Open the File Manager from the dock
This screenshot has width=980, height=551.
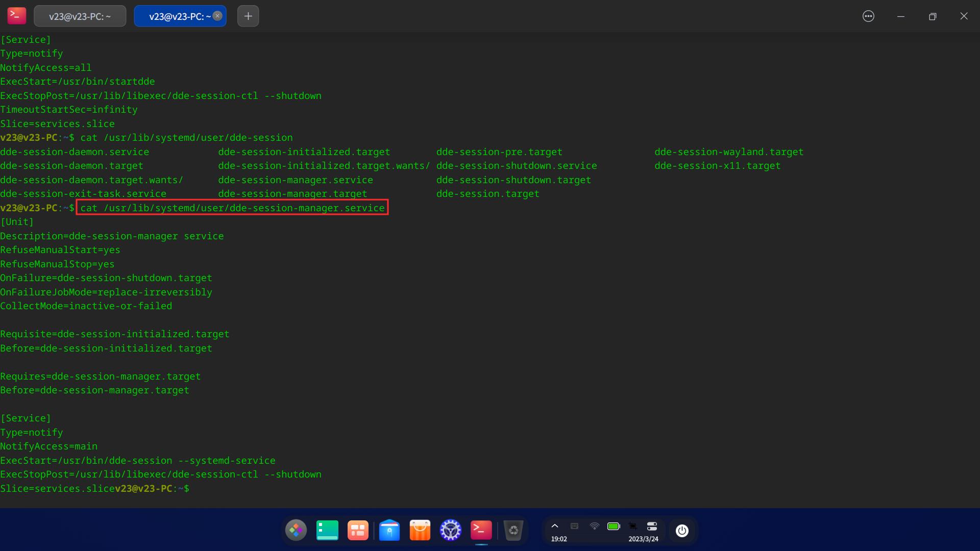[390, 530]
